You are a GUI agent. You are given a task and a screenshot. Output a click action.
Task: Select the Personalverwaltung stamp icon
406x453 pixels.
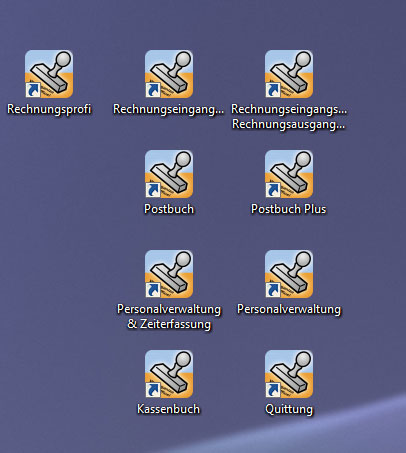click(289, 274)
